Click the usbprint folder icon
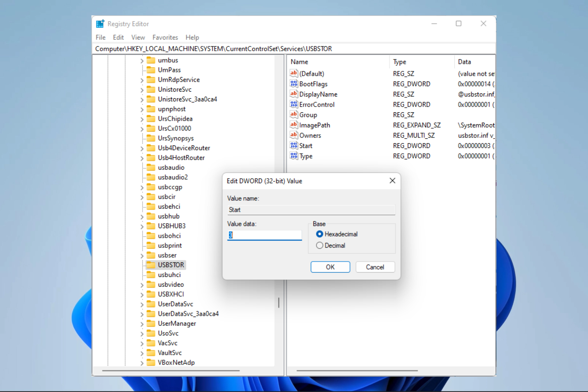588x392 pixels. [x=151, y=245]
